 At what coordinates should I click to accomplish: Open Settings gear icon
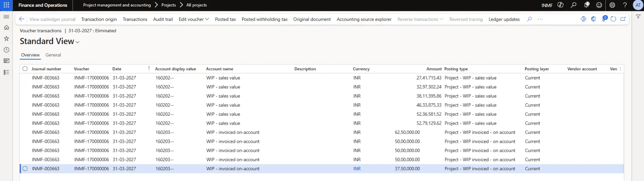coord(612,5)
